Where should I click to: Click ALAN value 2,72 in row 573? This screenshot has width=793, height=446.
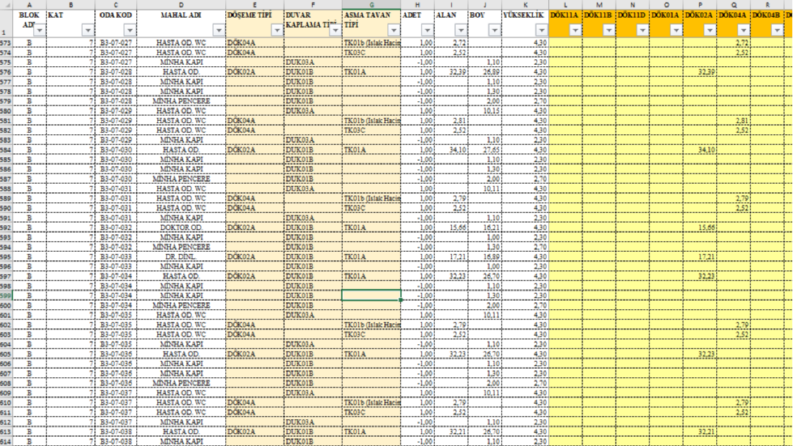coord(451,43)
